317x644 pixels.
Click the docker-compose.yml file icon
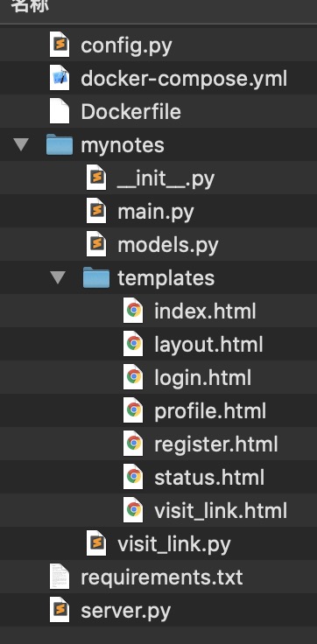(60, 78)
